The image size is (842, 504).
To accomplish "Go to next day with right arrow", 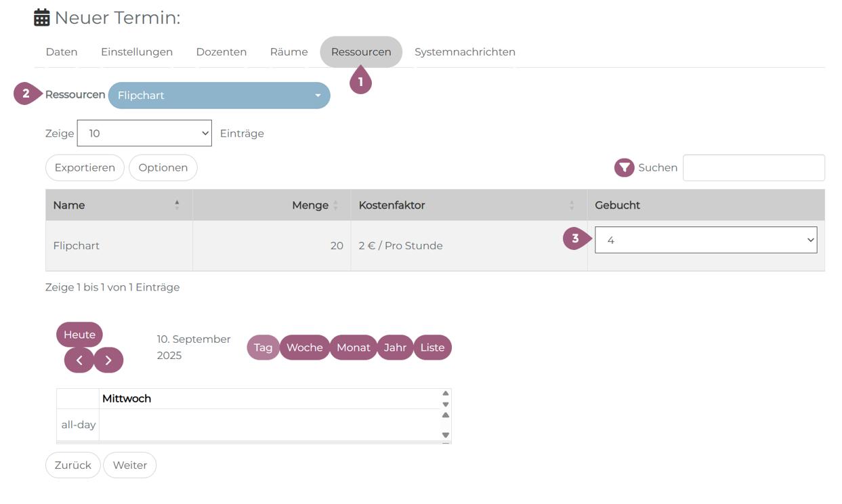I will click(108, 360).
